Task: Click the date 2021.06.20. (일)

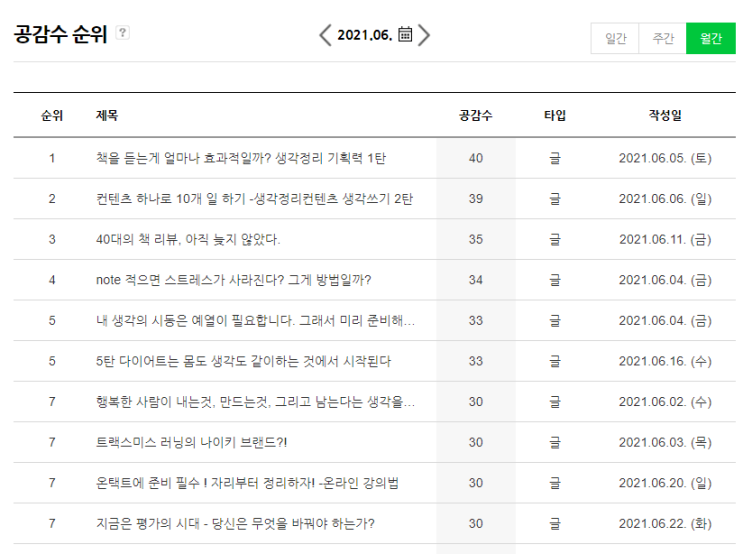Action: [665, 483]
